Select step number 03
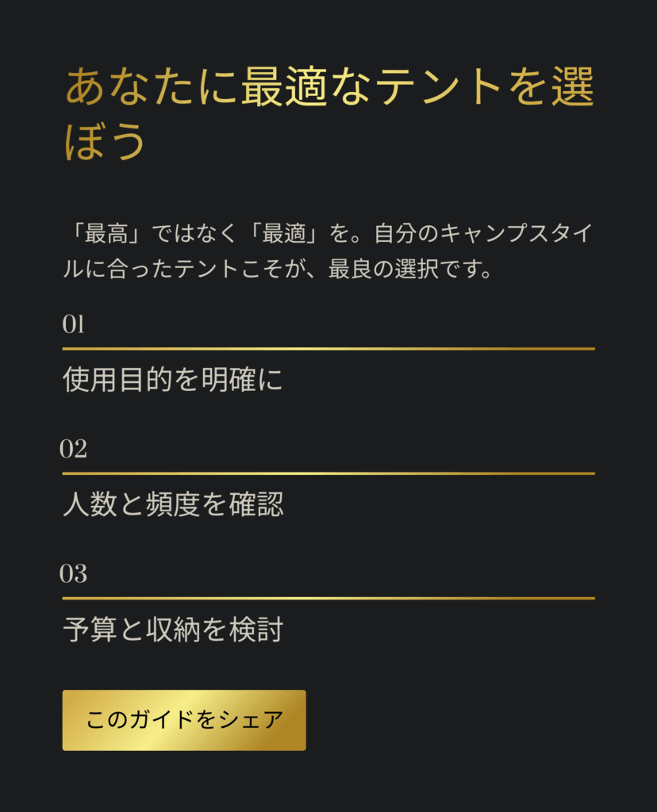 pos(74,573)
